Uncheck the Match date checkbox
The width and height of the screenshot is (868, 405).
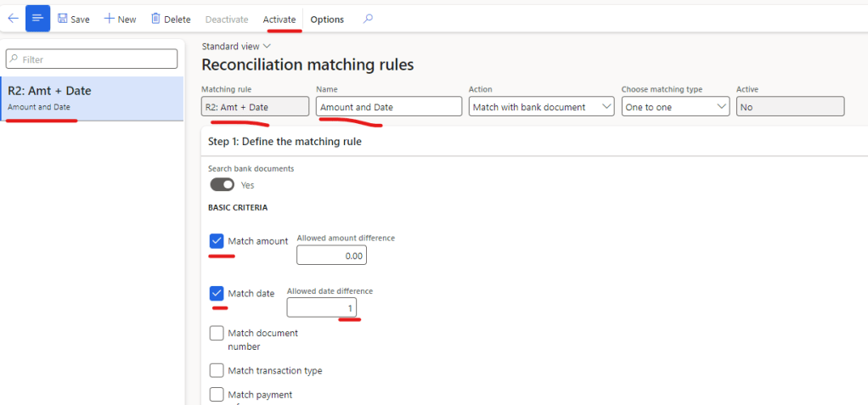(217, 293)
